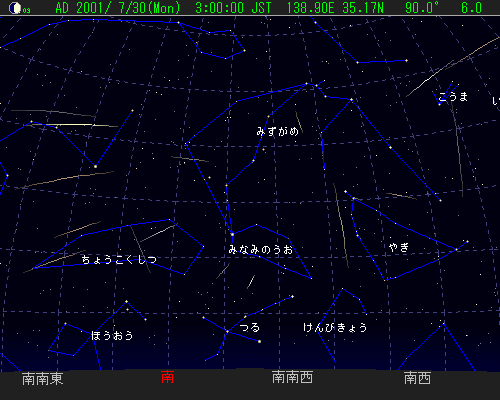Screen dimensions: 500x400
Task: Click the red 南 direction marker
Action: (167, 377)
